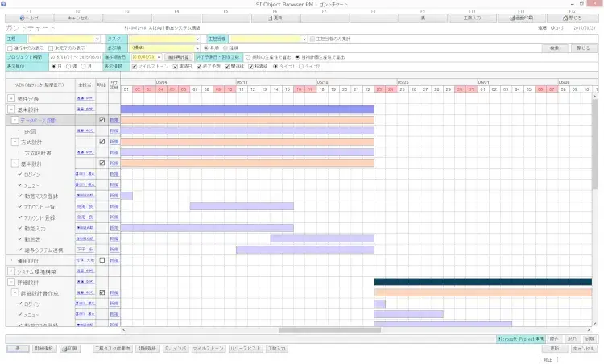Screen dimensions: 604x364
Task: Switch to the マイルストーン tab at bottom
Action: point(207,349)
